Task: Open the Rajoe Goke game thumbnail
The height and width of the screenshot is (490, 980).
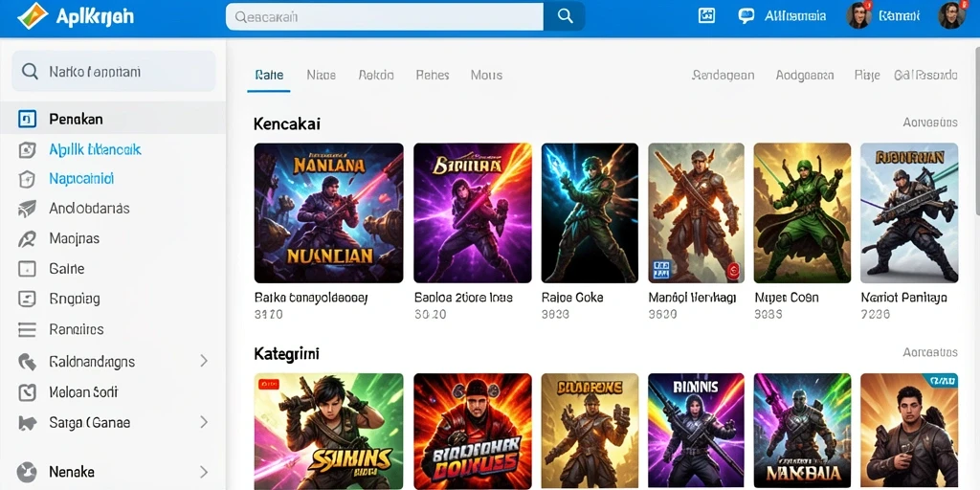Action: click(x=590, y=213)
